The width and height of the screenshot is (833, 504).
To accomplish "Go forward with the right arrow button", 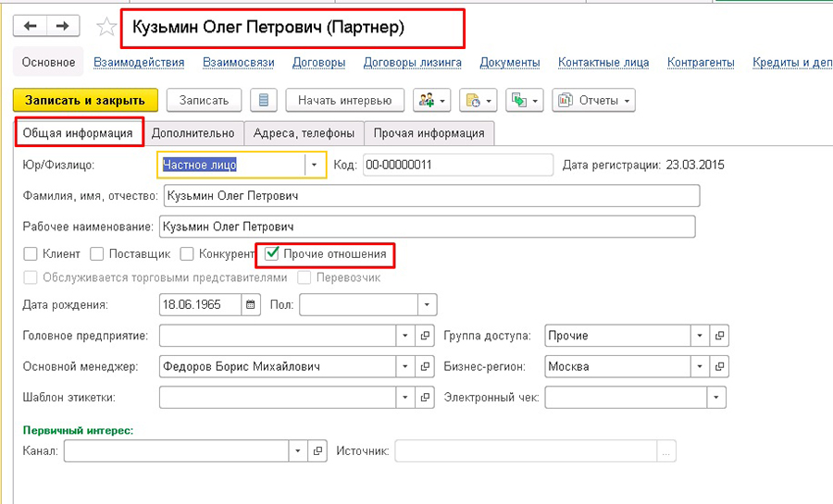I will (63, 26).
